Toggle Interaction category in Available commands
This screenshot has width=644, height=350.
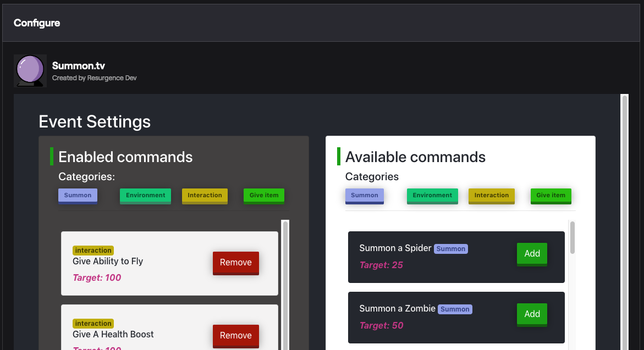point(491,195)
